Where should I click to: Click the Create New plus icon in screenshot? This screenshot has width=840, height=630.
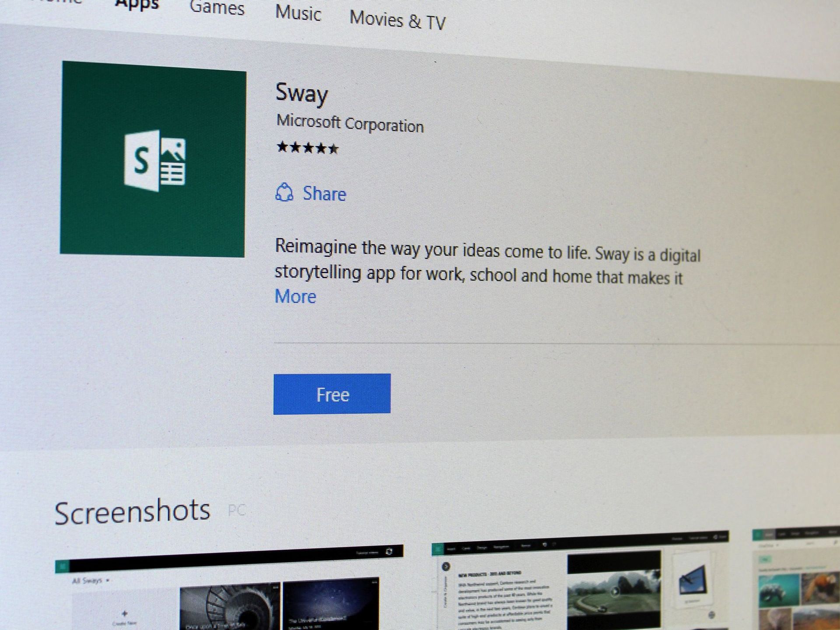(x=124, y=614)
